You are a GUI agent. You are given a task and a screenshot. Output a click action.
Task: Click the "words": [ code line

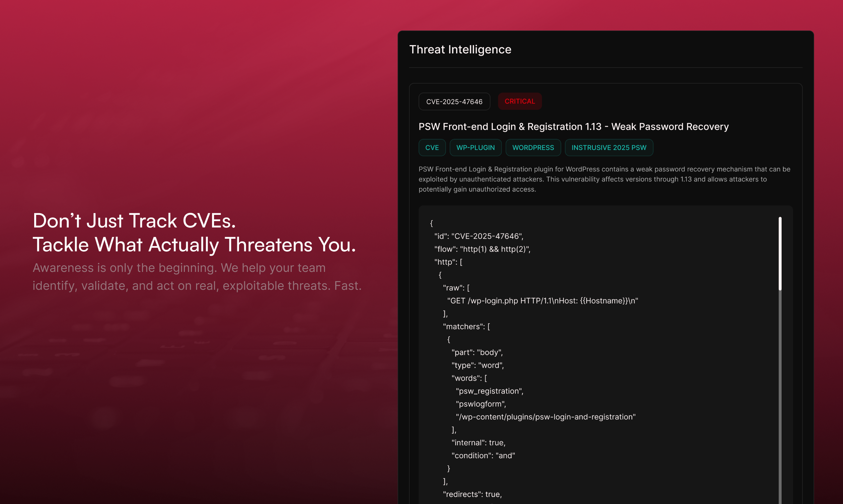point(469,378)
